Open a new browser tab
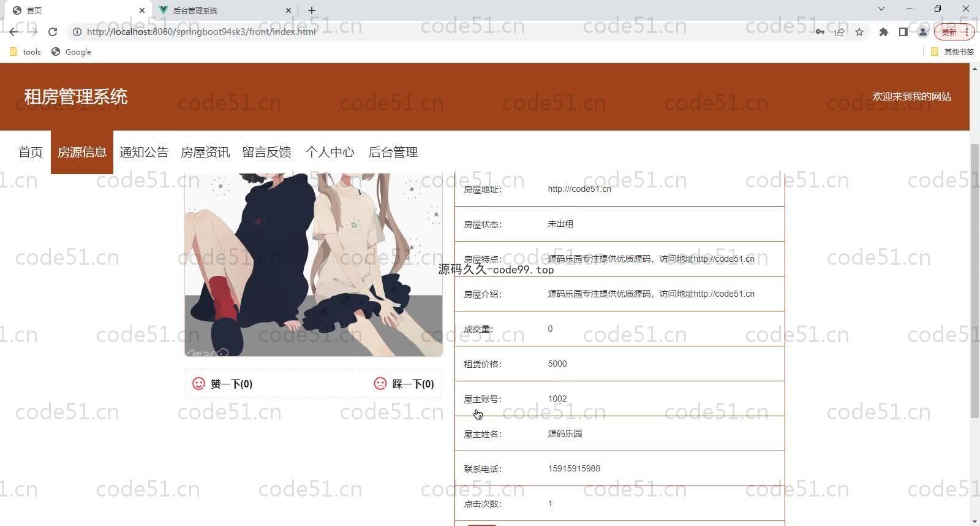 pyautogui.click(x=312, y=10)
